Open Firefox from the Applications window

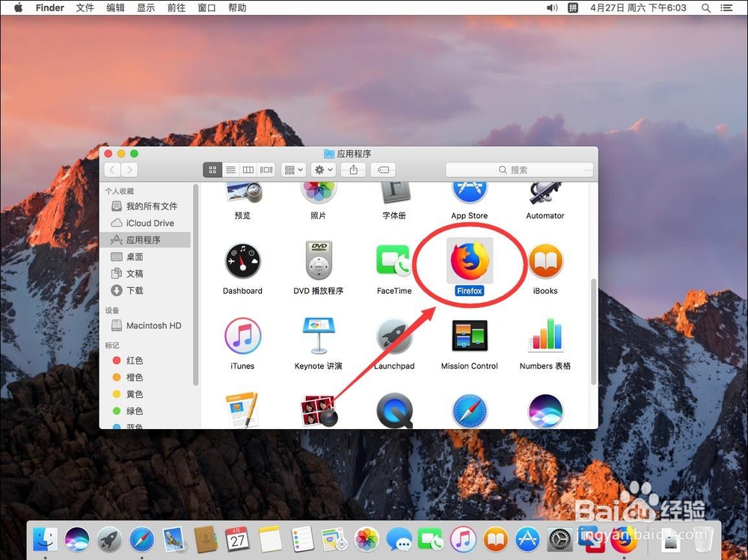click(x=469, y=262)
